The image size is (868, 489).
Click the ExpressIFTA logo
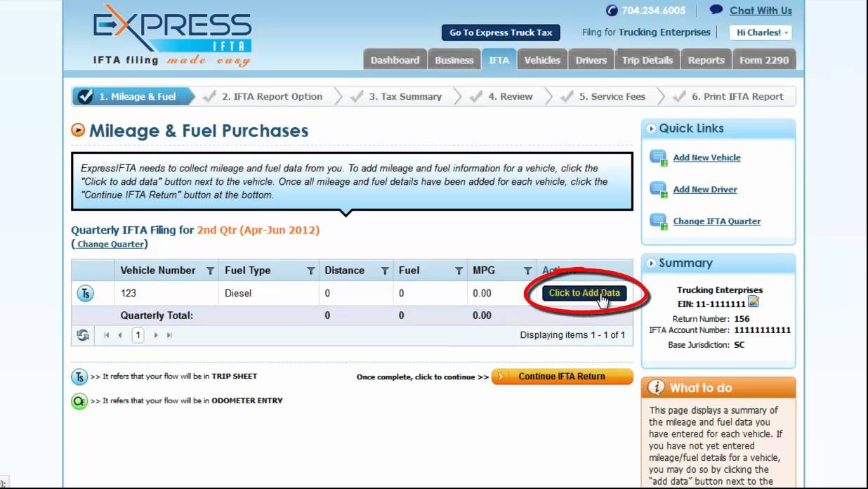(x=171, y=36)
